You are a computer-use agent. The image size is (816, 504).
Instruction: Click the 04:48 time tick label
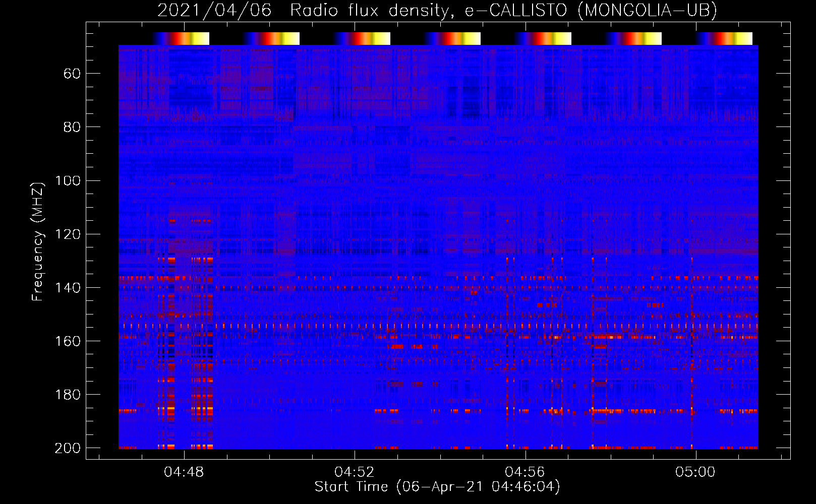(x=184, y=472)
